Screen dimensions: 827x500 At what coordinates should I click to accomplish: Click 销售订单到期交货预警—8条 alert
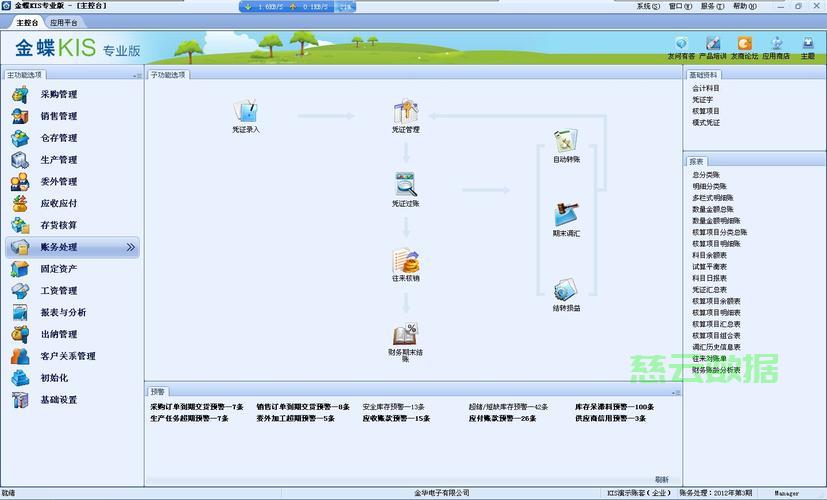(x=303, y=407)
